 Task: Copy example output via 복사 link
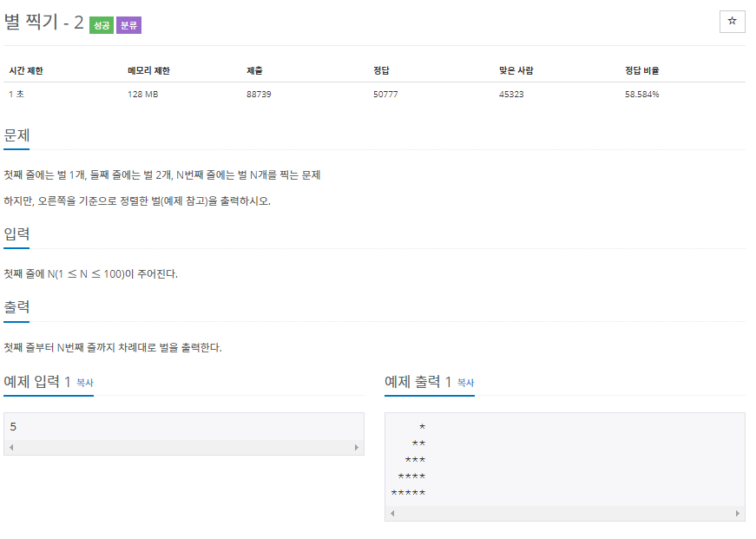coord(466,383)
